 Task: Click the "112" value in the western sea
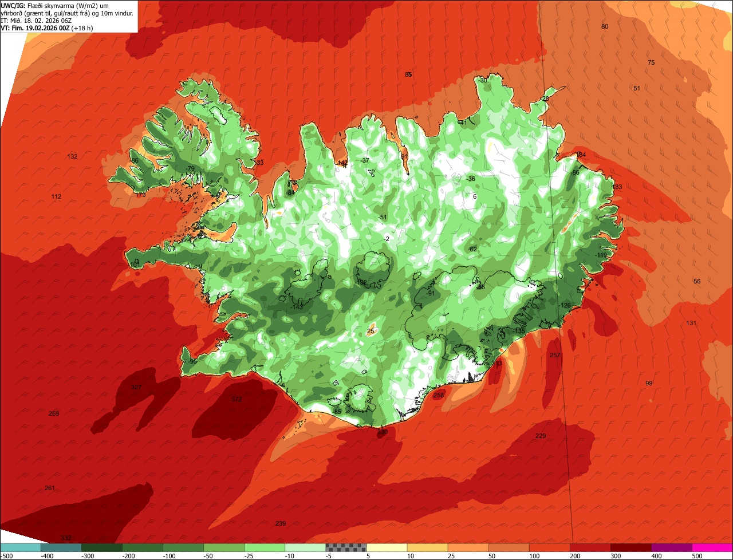(56, 196)
